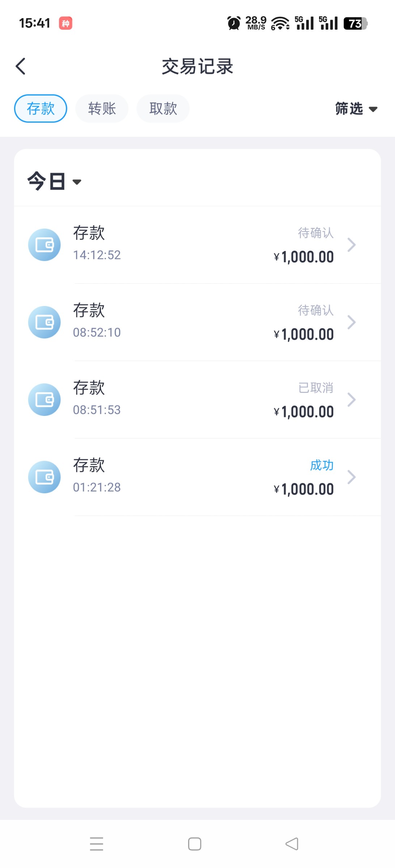The image size is (395, 868).
Task: Open the 筛选 filter dropdown
Action: (x=356, y=109)
